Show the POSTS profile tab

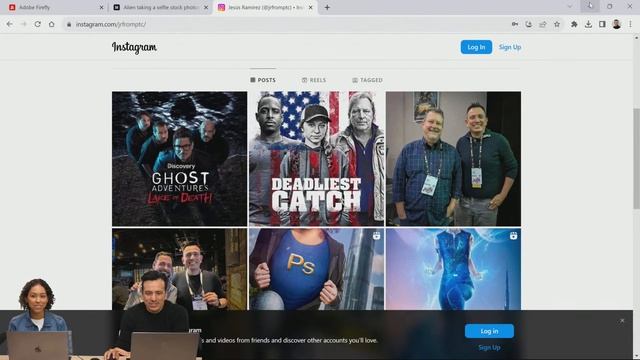263,80
